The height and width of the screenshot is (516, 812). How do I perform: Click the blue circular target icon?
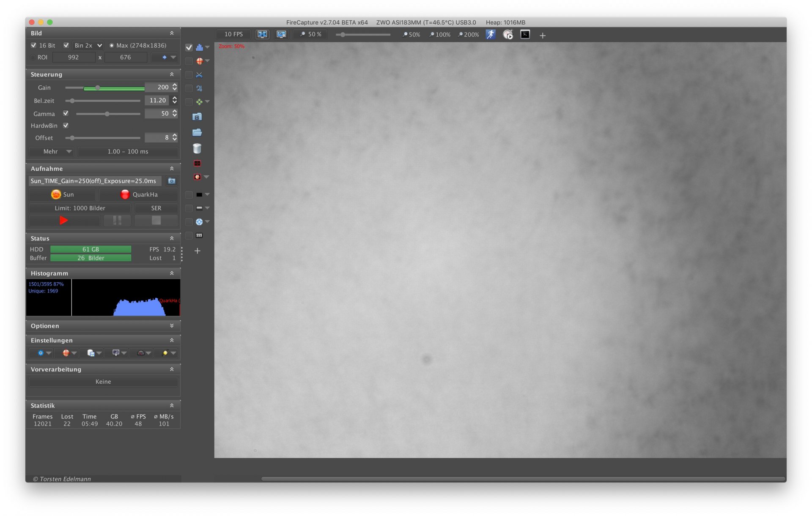199,222
